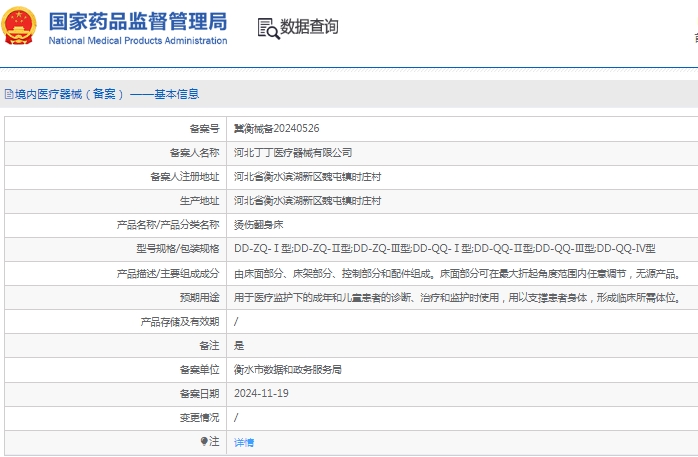Click the 产品存储及有效期 label
The image size is (698, 457).
(x=180, y=321)
